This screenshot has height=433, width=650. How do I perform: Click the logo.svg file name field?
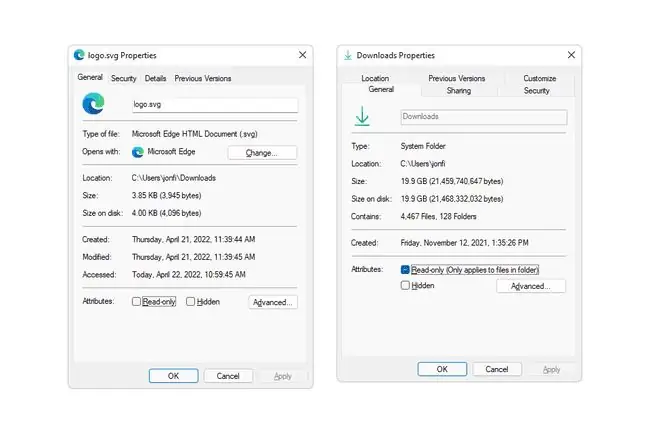[215, 104]
